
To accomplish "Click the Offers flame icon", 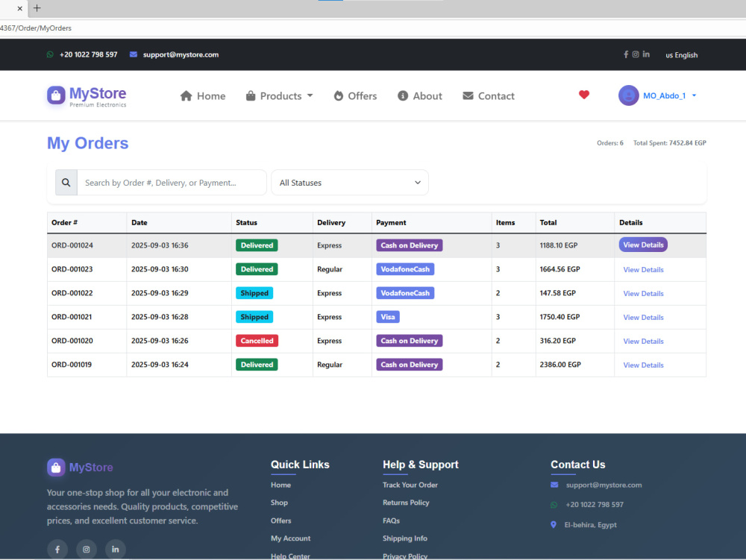I will point(338,95).
